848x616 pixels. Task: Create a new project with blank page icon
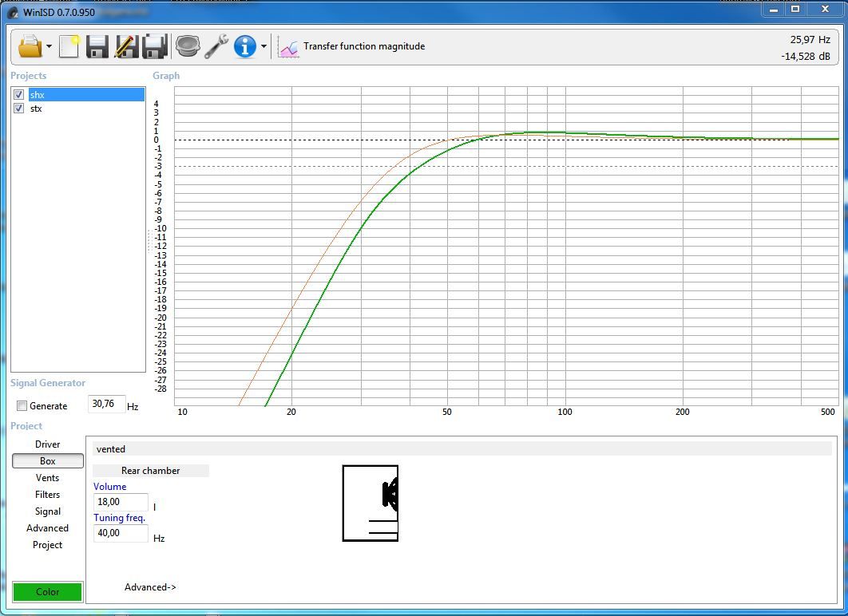[x=69, y=46]
